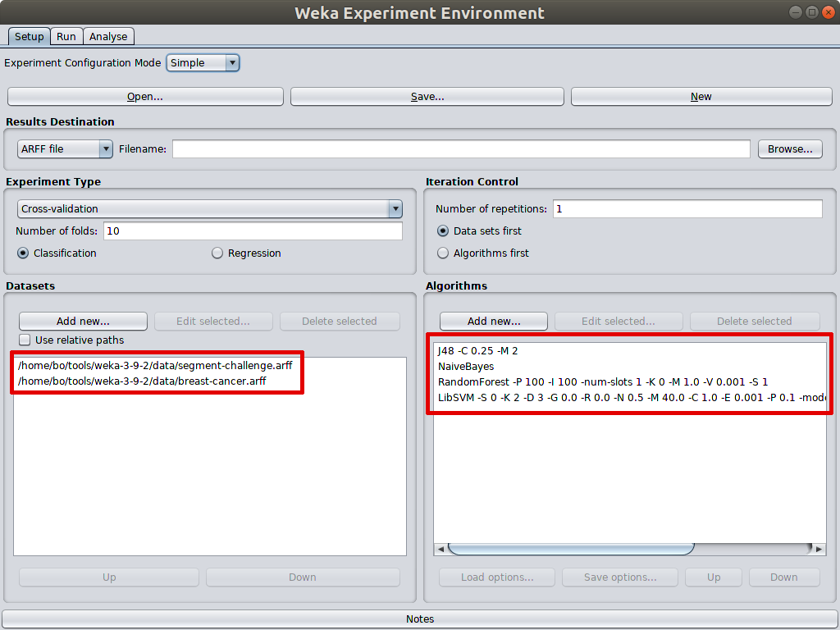Create a New experiment
840x630 pixels.
701,97
